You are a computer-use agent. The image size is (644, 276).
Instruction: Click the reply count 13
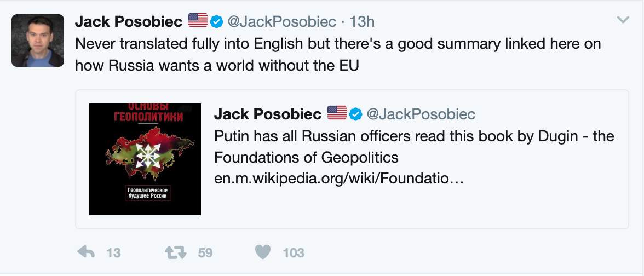click(x=113, y=253)
